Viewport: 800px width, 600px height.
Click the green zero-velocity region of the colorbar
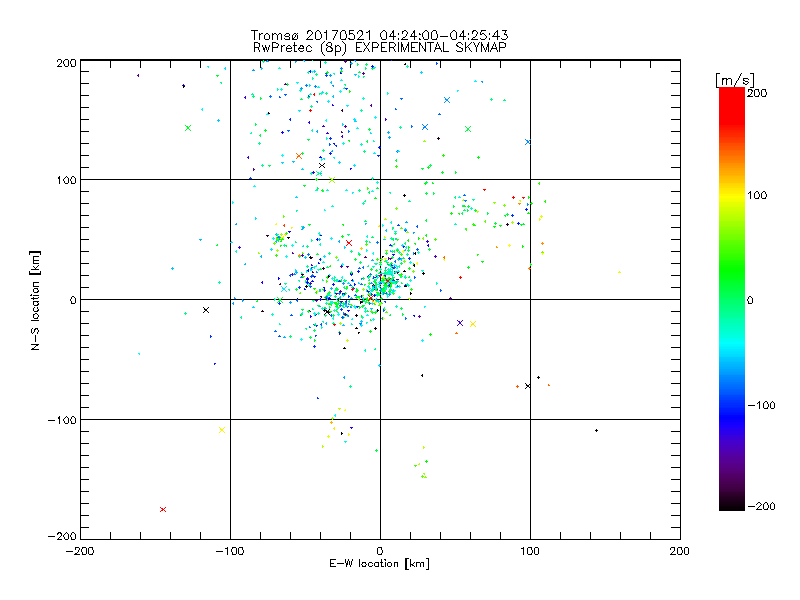[x=732, y=298]
